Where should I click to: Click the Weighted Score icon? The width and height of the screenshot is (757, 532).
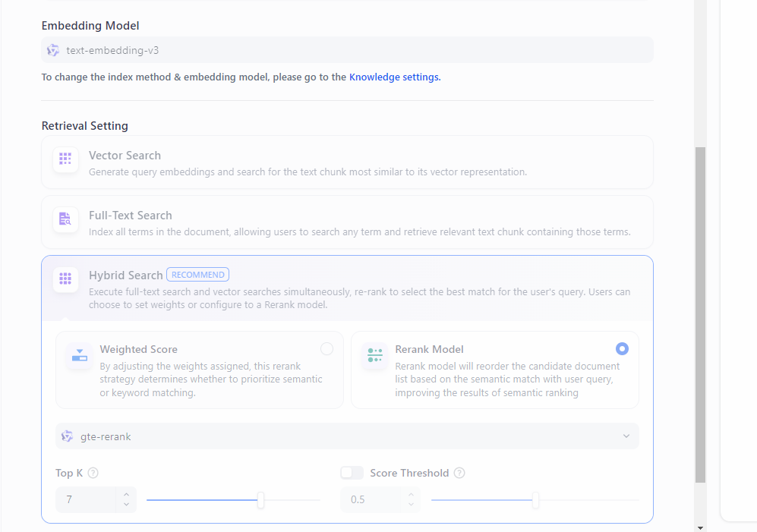click(x=80, y=355)
